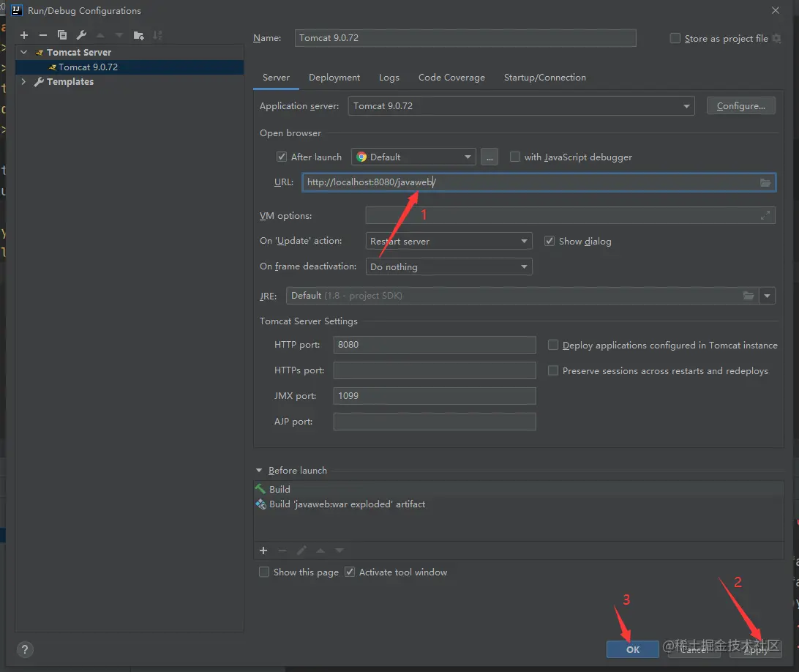The width and height of the screenshot is (799, 672).
Task: Click the browser ellipsis button
Action: [489, 157]
